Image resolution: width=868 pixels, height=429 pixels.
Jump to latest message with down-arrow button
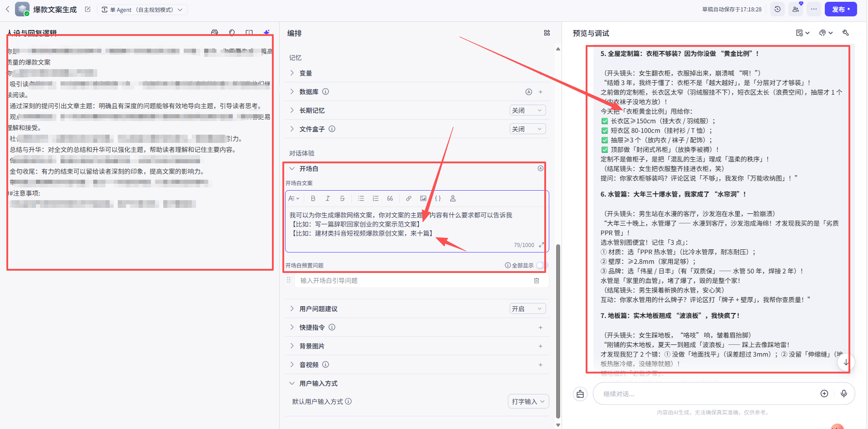pos(846,362)
